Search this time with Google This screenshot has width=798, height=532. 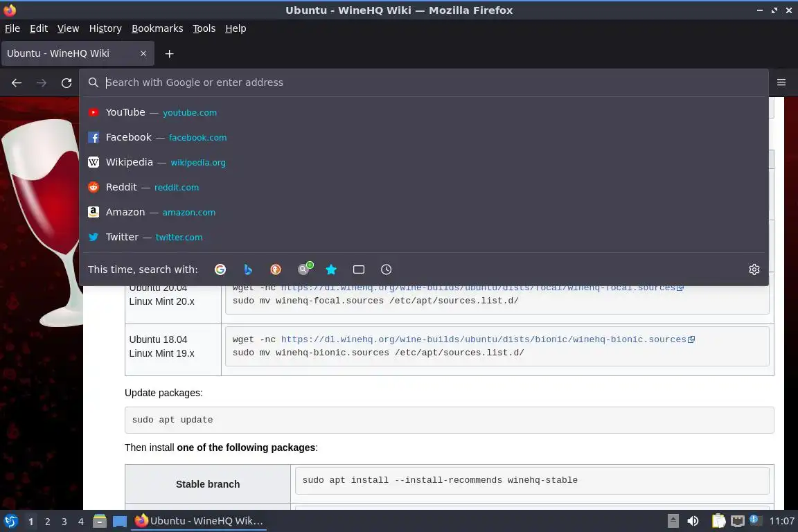point(220,269)
